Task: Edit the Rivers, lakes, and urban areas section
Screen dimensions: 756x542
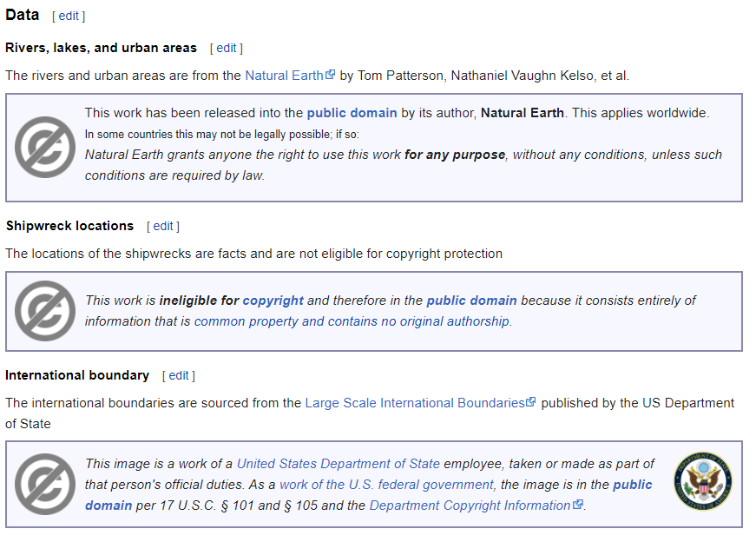Action: (227, 49)
